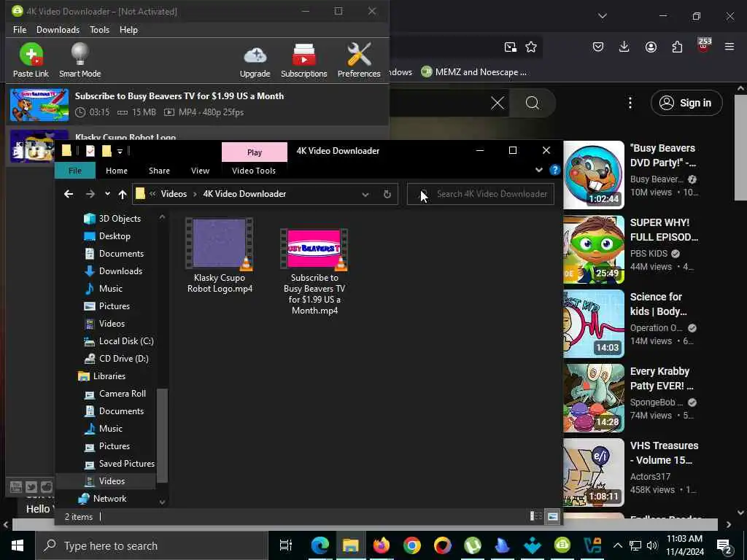Bookmark this page with star icon
Screen dimensions: 747x560
click(531, 47)
